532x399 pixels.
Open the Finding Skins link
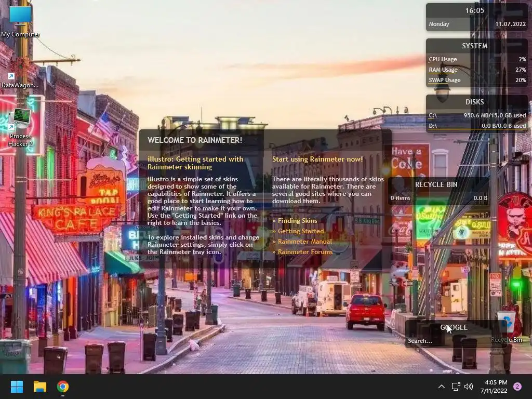[x=297, y=220]
